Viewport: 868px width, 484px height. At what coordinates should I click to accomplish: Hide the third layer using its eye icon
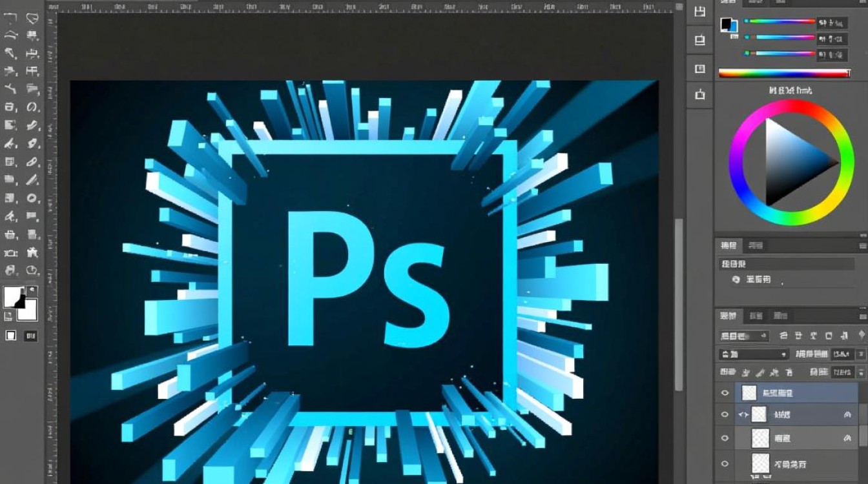click(x=725, y=438)
